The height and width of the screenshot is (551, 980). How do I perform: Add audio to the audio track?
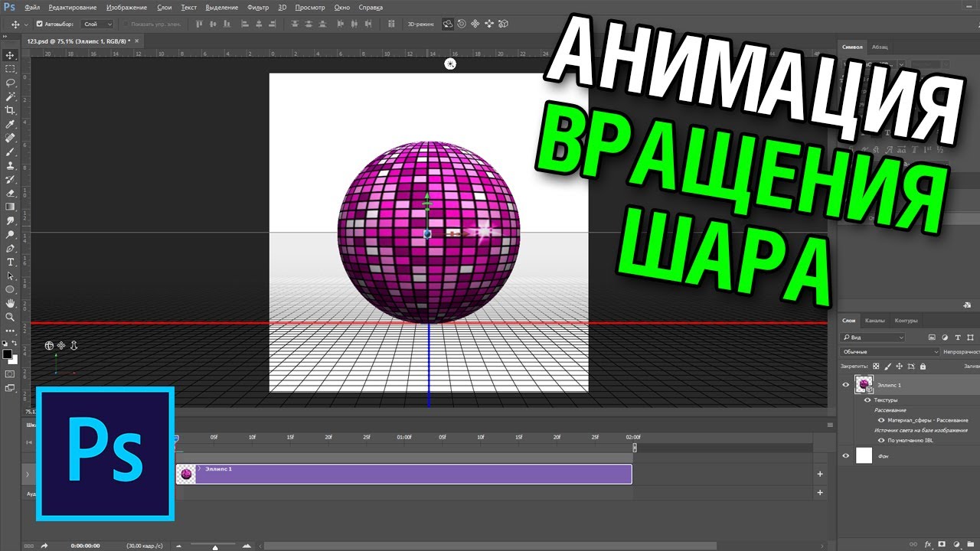click(820, 494)
